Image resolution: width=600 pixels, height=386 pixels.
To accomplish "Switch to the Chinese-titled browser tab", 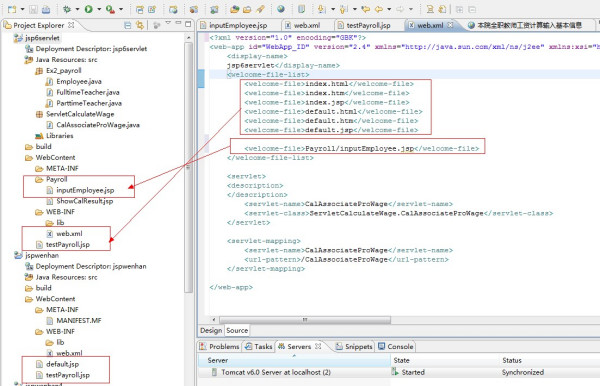I will click(x=530, y=25).
